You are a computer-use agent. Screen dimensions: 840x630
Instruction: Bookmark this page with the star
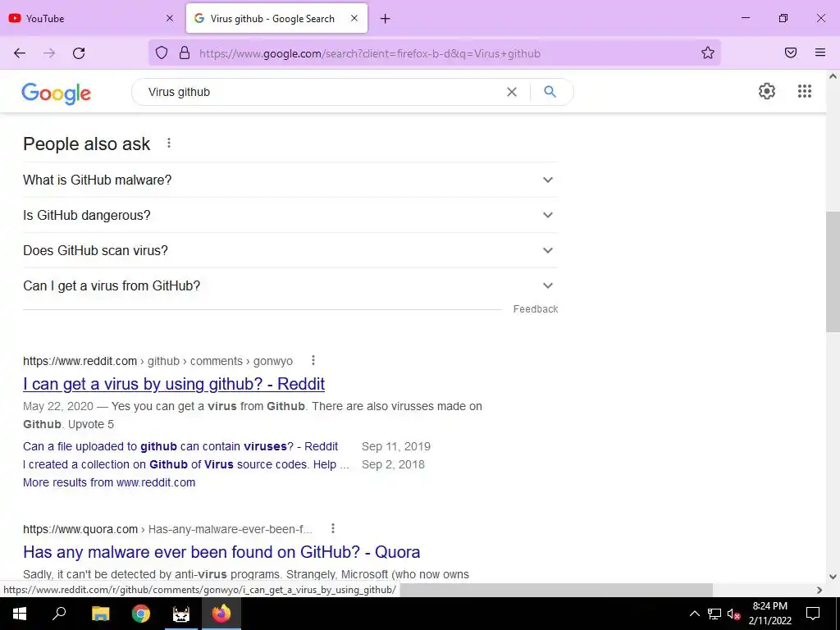pyautogui.click(x=708, y=52)
